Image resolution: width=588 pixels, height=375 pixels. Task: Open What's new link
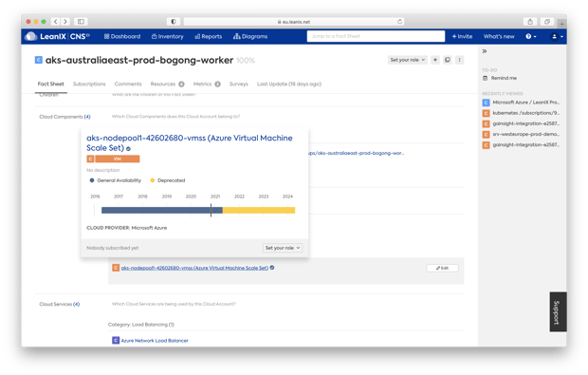tap(499, 36)
